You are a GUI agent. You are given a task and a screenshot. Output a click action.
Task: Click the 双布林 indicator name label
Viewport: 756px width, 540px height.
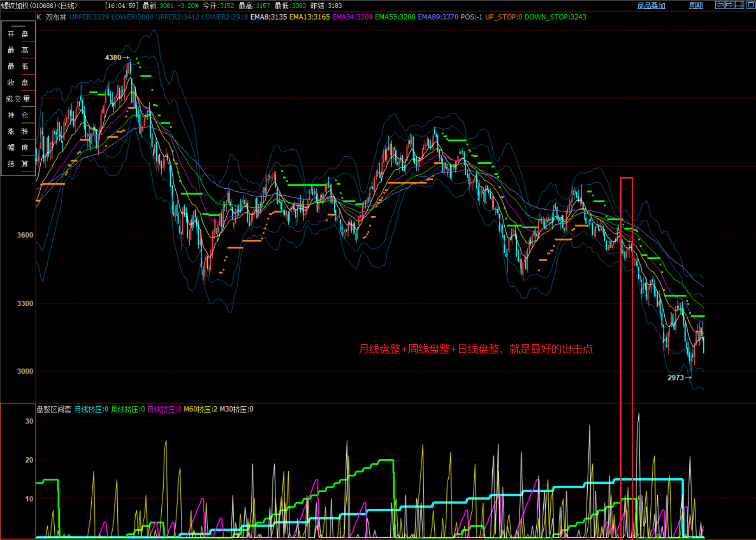pos(56,17)
